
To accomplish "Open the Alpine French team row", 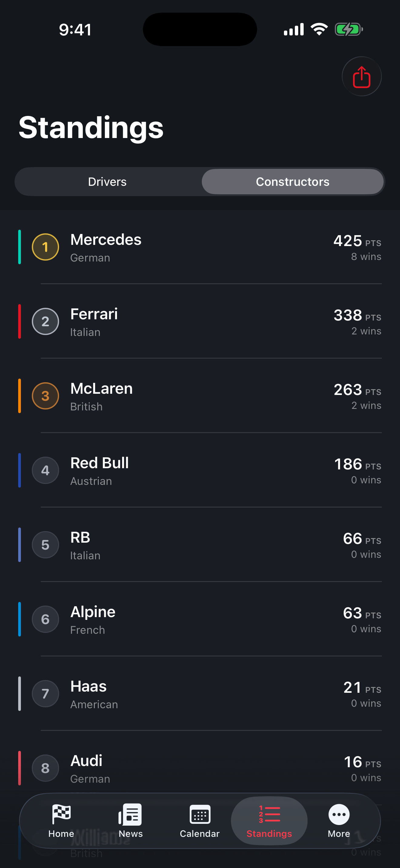I will 200,619.
